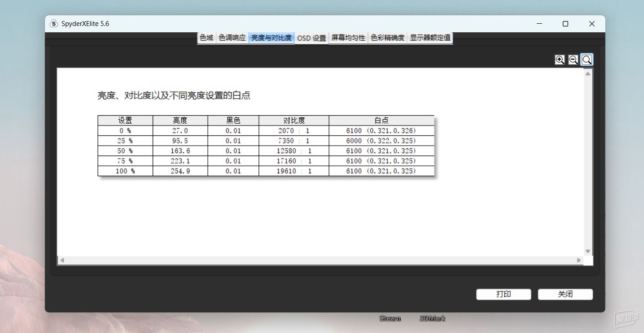Switch to the 色域 tab
This screenshot has width=644, height=333.
[206, 38]
